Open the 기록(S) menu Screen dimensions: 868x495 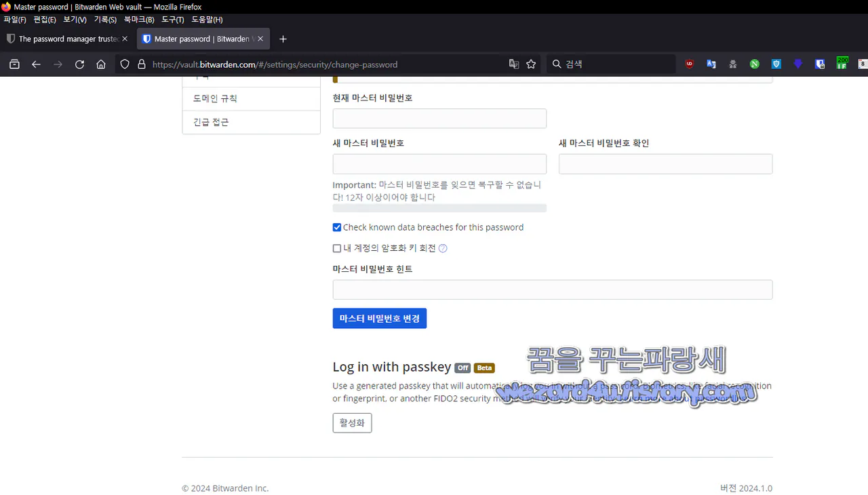click(105, 20)
